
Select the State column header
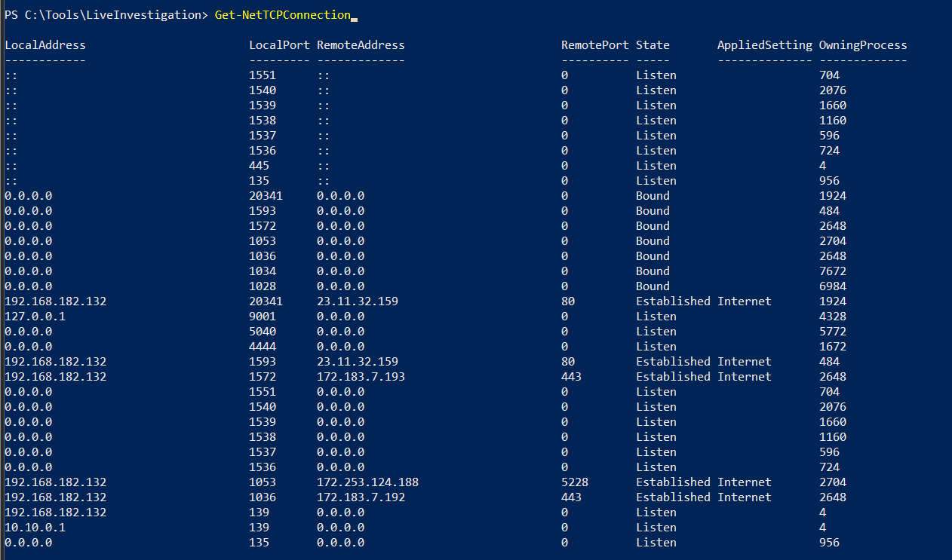(x=653, y=45)
